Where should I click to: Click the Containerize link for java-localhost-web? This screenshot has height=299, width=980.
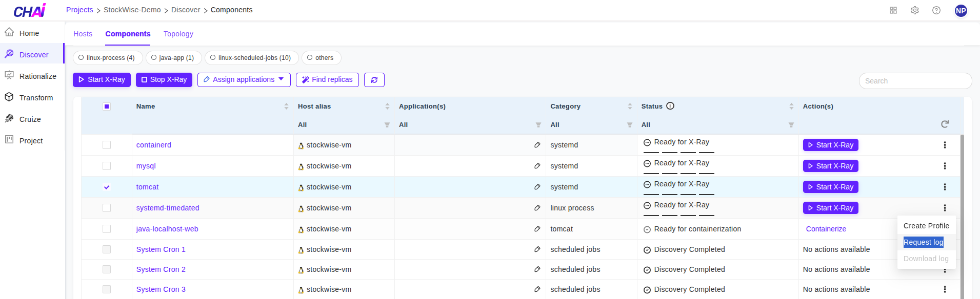tap(826, 229)
